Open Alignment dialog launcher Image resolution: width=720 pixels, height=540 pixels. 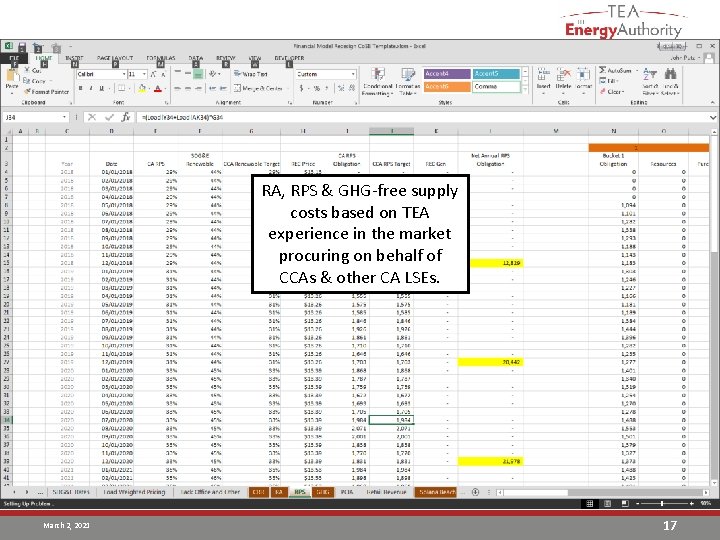(x=290, y=103)
